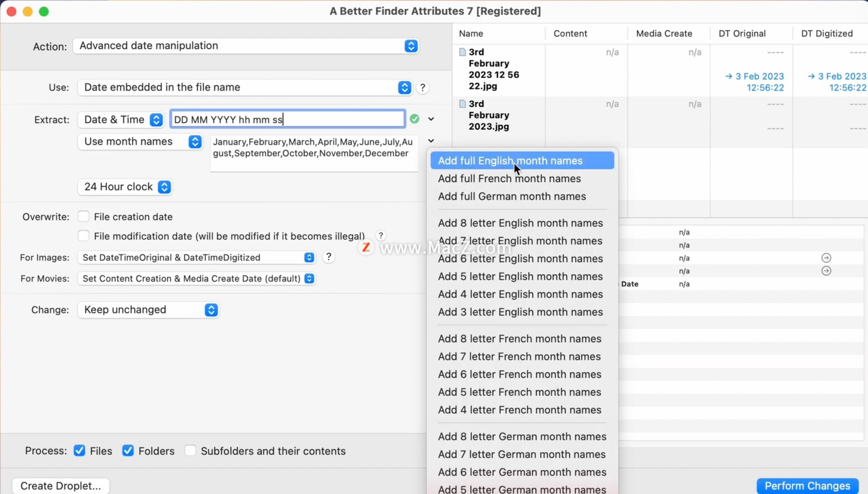Click the date pattern input field
The width and height of the screenshot is (868, 494).
pos(288,119)
